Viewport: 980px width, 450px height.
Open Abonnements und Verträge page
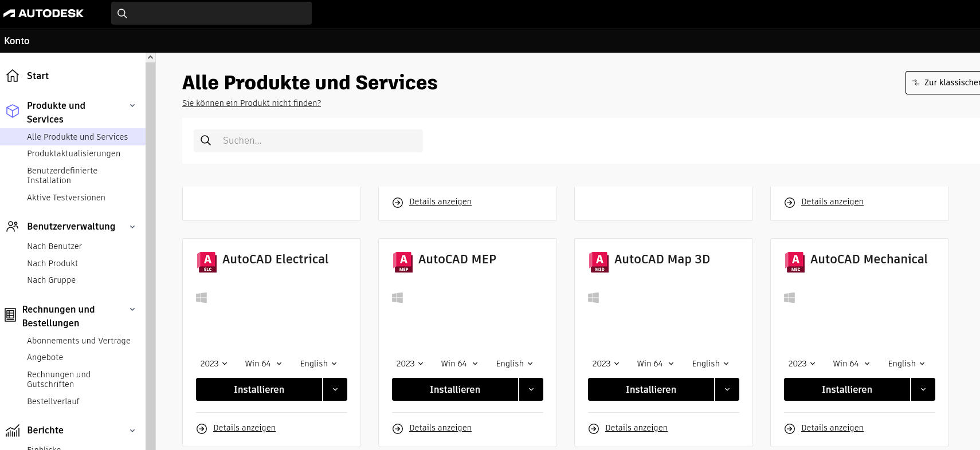[x=79, y=341]
